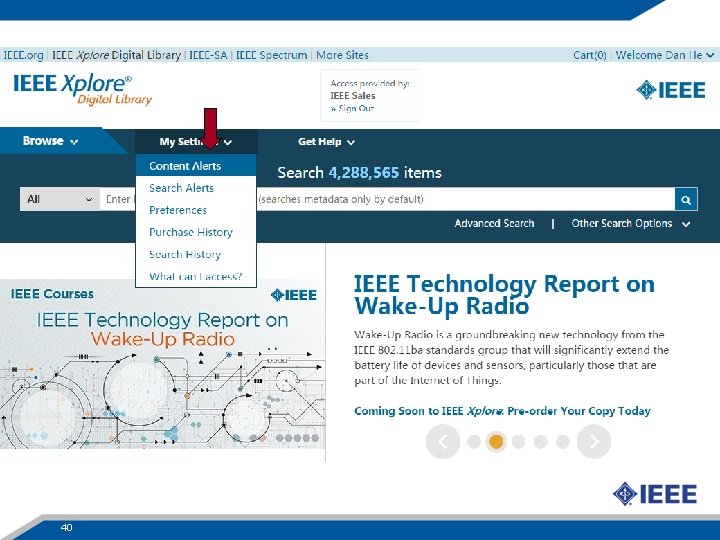
Task: Select the third carousel dot
Action: (518, 442)
